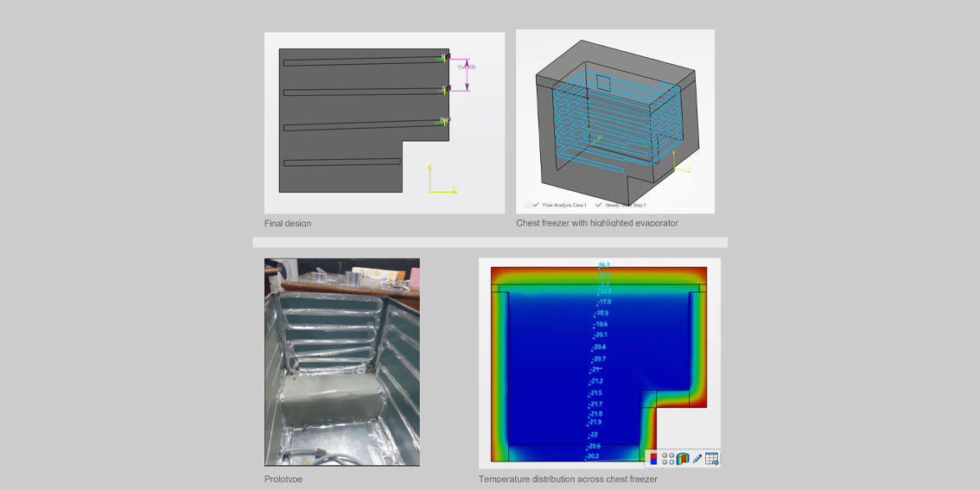Click the -21.5 temperature probe label
Image resolution: width=980 pixels, height=490 pixels.
tap(595, 393)
